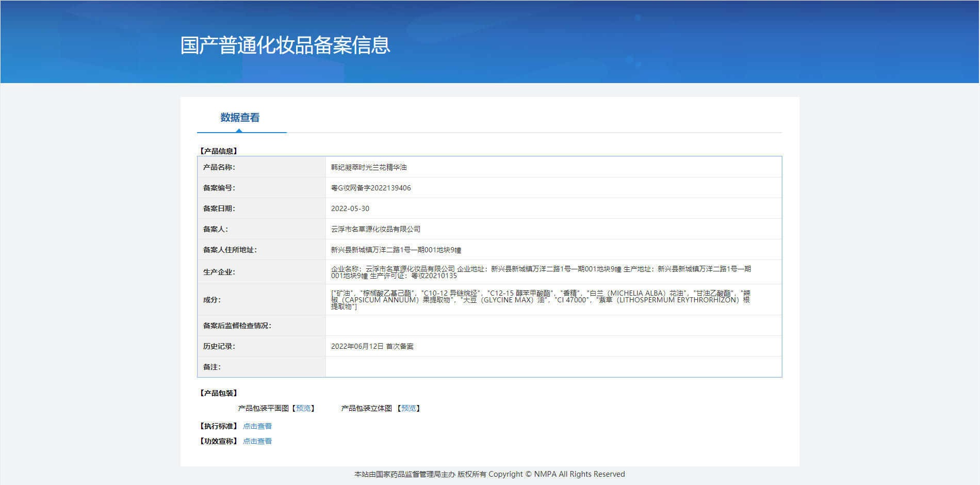Image resolution: width=980 pixels, height=485 pixels.
Task: Click the NMPA copyright footer text
Action: pos(489,474)
